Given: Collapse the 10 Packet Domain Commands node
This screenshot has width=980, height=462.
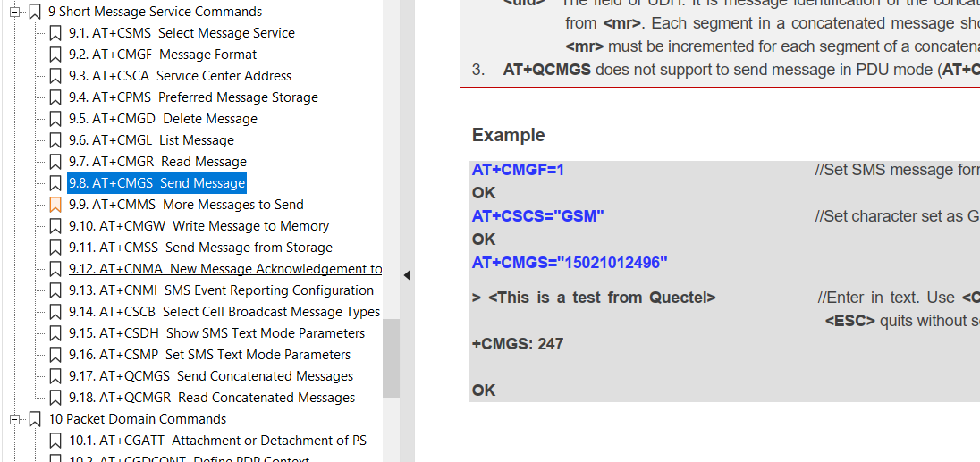Looking at the screenshot, I should (x=15, y=419).
